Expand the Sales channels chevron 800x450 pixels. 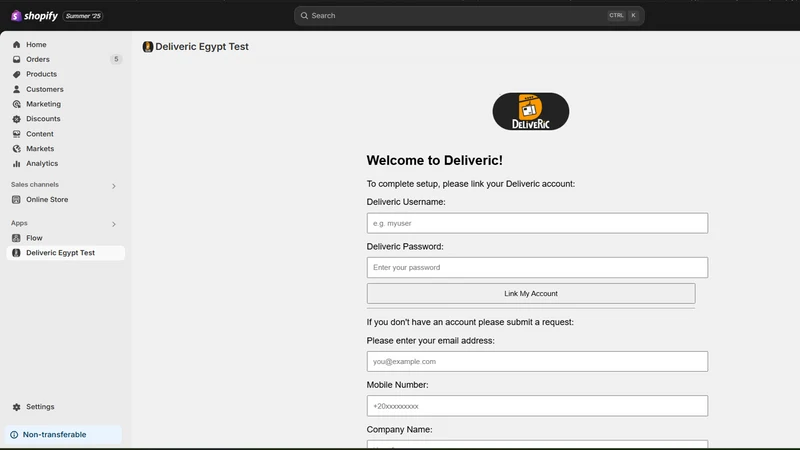[114, 186]
